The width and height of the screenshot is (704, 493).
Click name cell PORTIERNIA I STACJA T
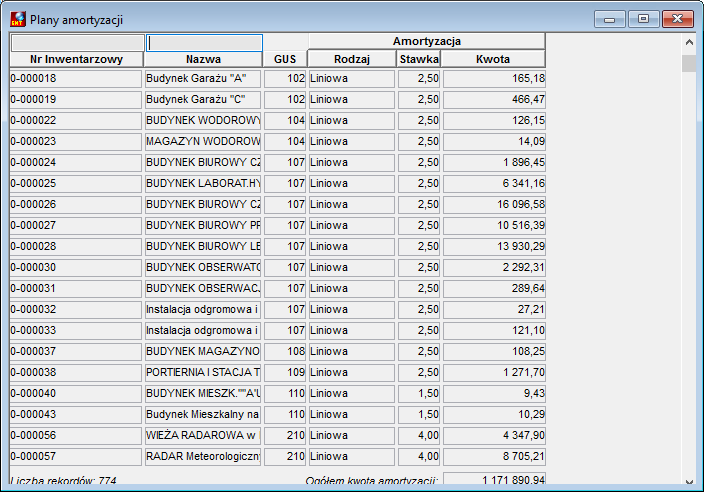(x=203, y=373)
